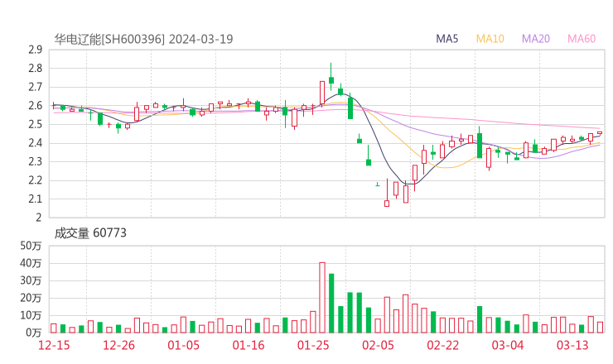
Task: Click the MA5 legend label
Action: (446, 39)
